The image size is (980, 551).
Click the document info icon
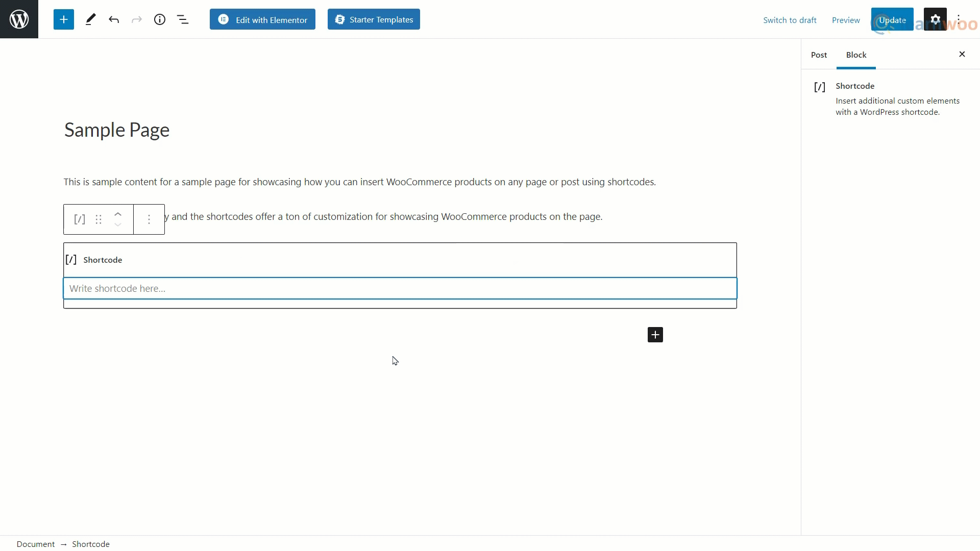pos(160,19)
